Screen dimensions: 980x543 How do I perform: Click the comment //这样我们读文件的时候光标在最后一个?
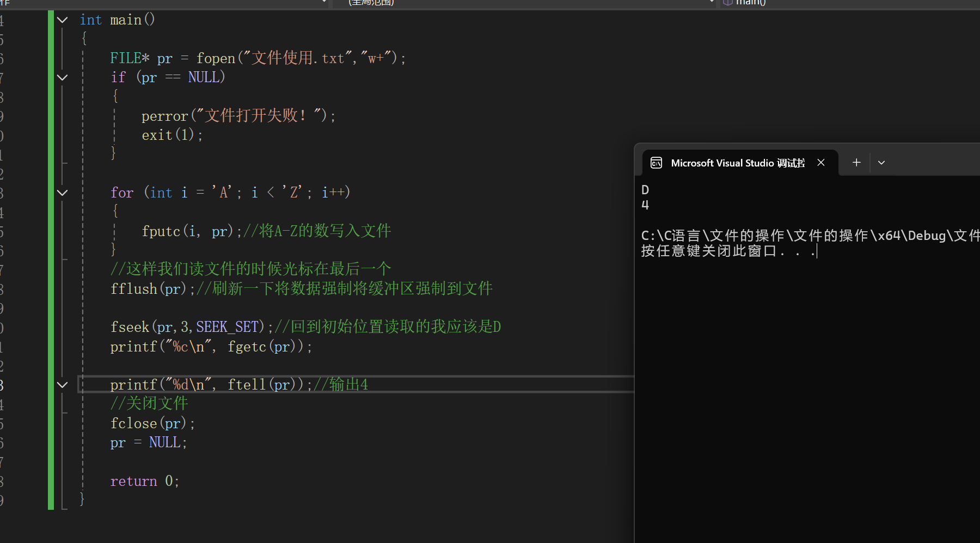pyautogui.click(x=250, y=269)
